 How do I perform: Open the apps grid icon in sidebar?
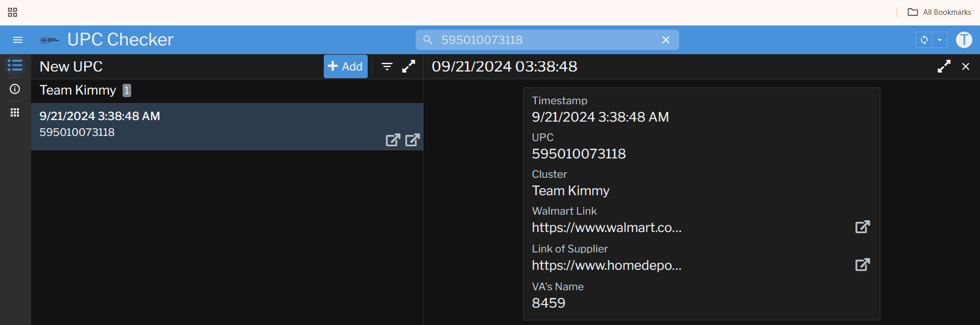point(15,112)
